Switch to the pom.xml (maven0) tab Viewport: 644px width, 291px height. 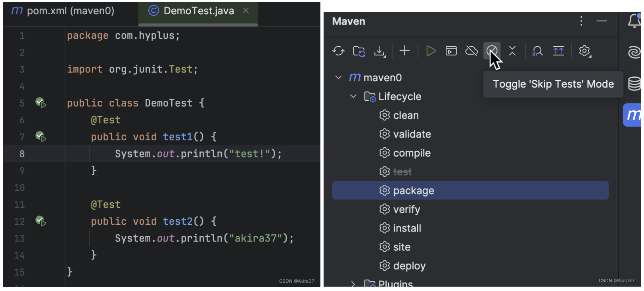coord(63,11)
